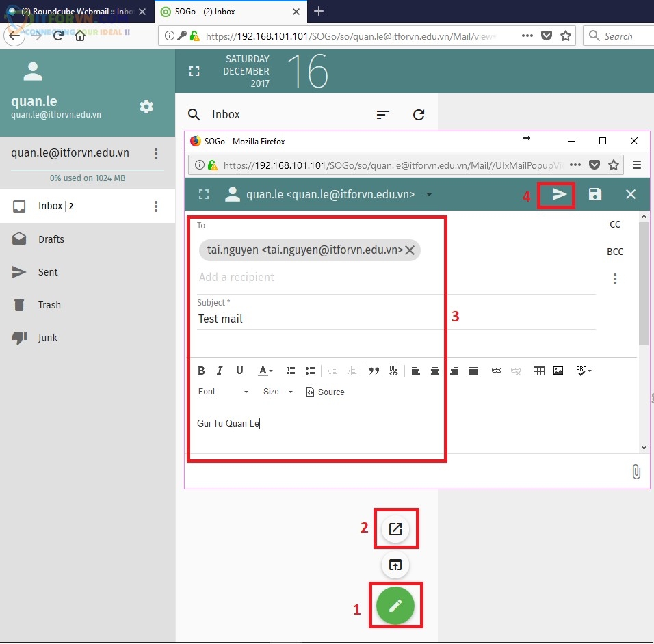Click the send message paper-plane icon
Image resolution: width=654 pixels, height=644 pixels.
point(559,195)
